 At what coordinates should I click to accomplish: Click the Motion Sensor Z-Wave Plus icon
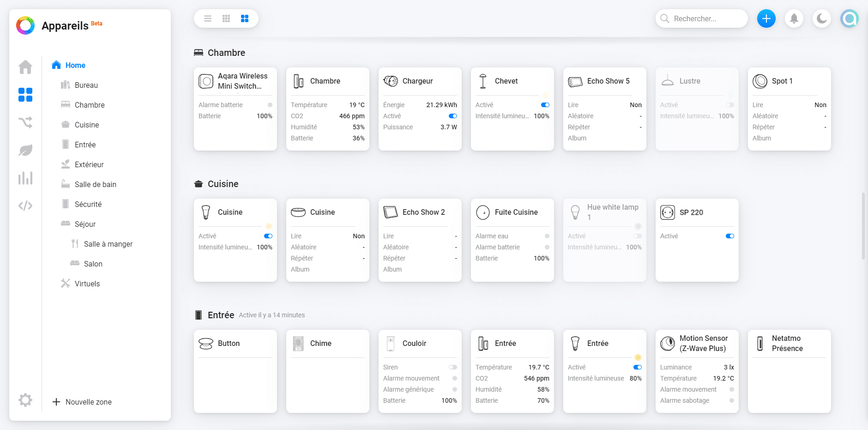pyautogui.click(x=668, y=344)
